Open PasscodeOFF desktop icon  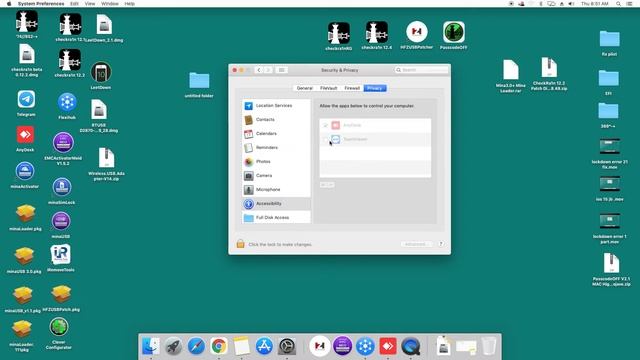tap(453, 32)
